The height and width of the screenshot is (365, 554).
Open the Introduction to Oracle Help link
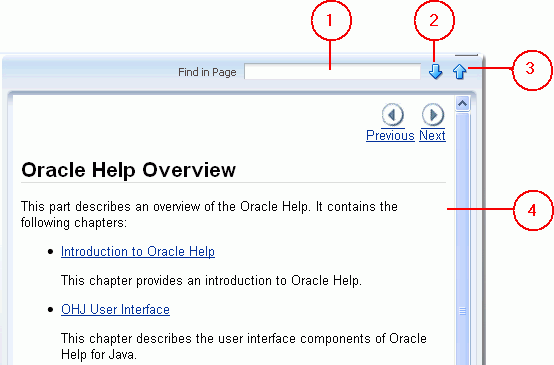click(138, 252)
